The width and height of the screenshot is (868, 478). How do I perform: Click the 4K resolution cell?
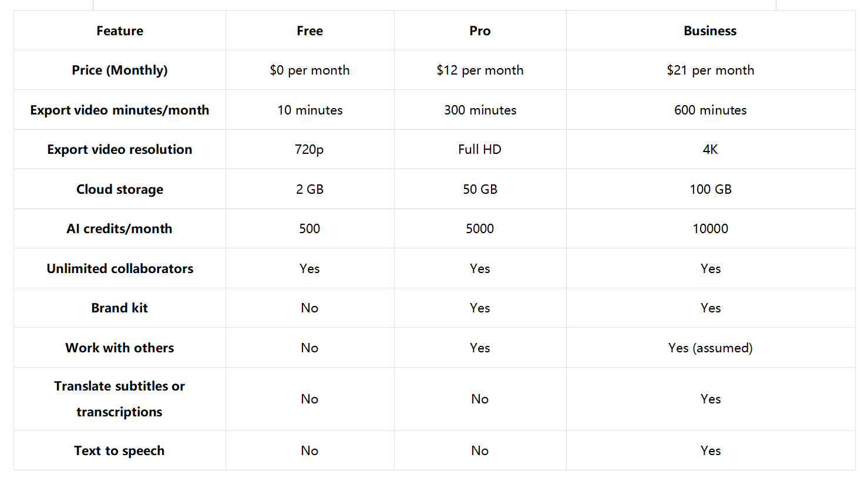pos(710,150)
